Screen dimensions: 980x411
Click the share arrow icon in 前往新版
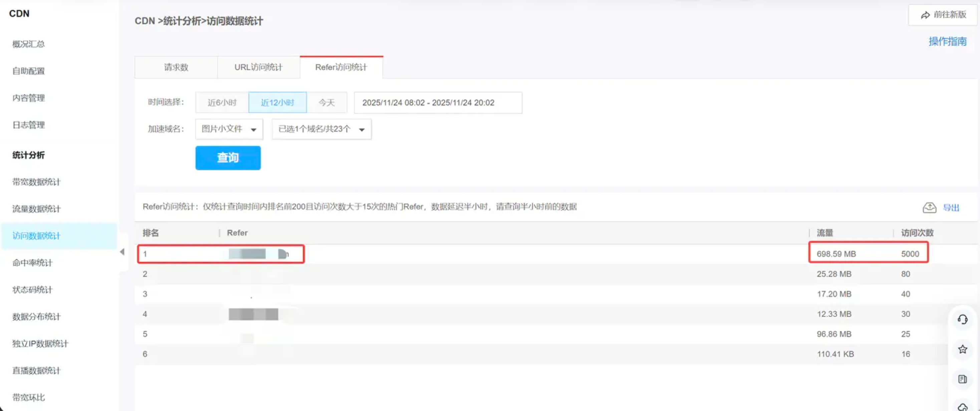click(925, 15)
